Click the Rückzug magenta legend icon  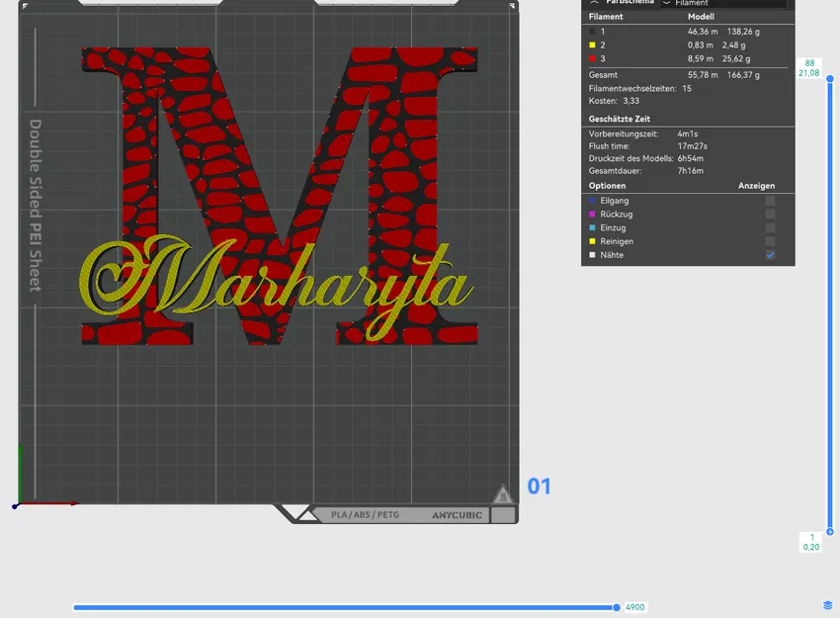click(x=592, y=214)
